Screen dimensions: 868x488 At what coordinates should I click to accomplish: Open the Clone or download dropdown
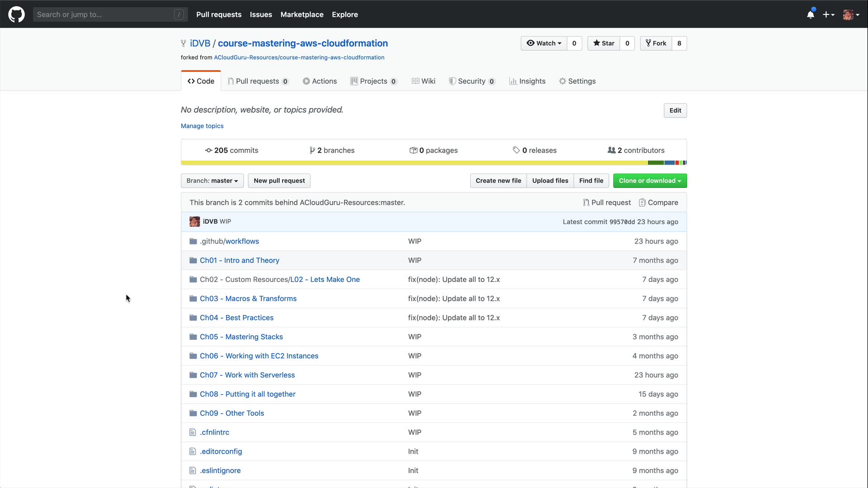650,181
